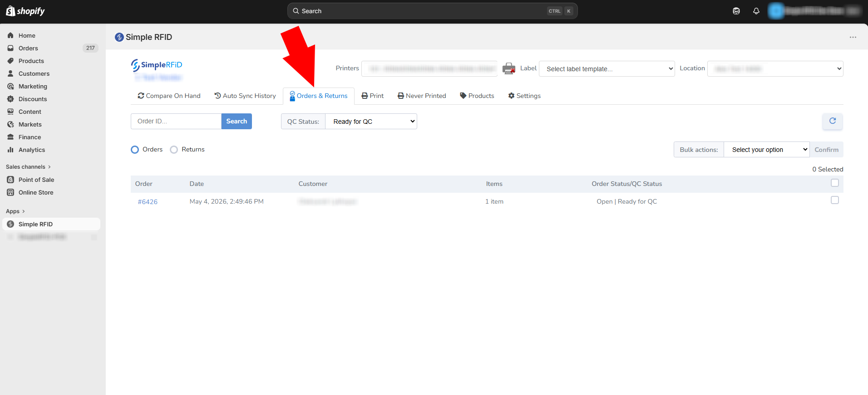Go to Products in the left sidebar
This screenshot has width=868, height=395.
coord(31,61)
